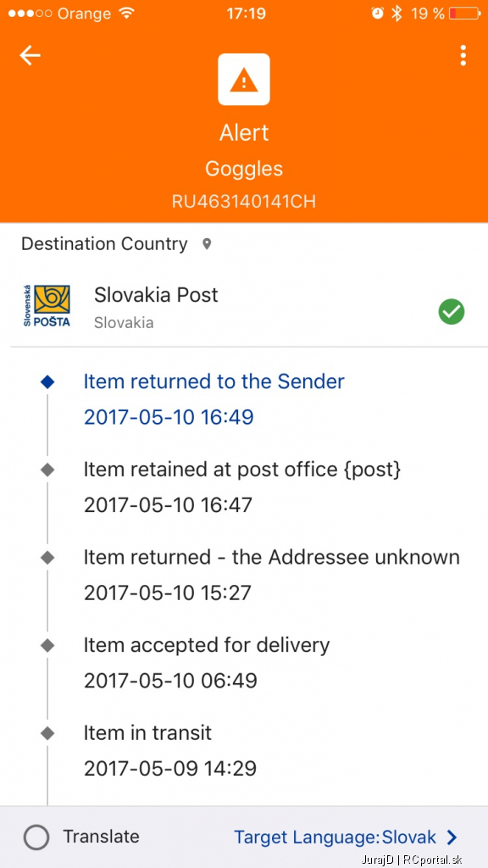Tap the battery indicator in status bar
Image resolution: width=488 pixels, height=868 pixels.
[465, 14]
